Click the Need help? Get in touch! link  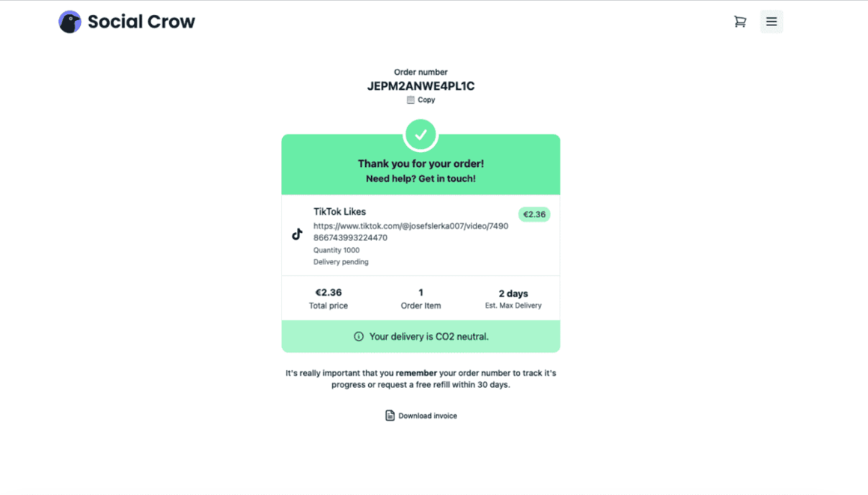(x=421, y=179)
